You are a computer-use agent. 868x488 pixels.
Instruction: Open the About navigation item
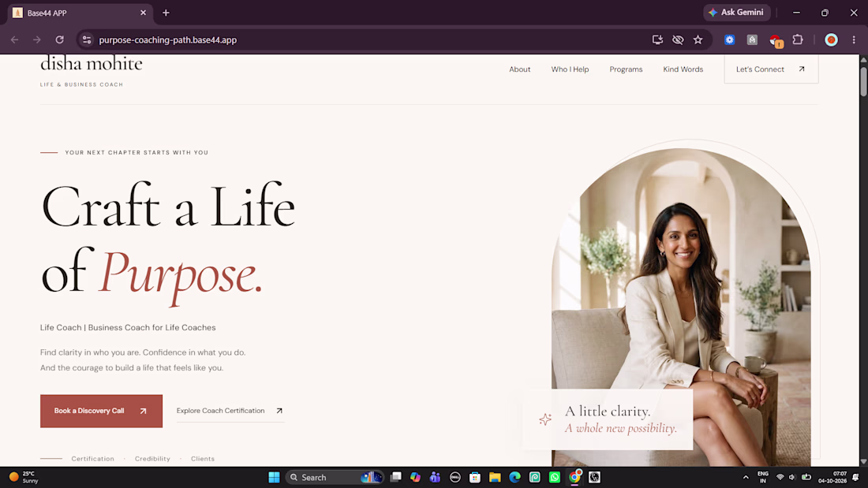point(520,69)
